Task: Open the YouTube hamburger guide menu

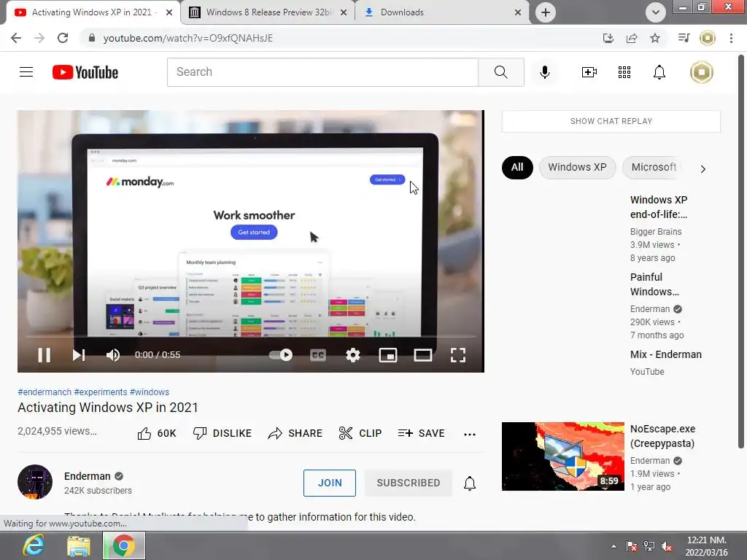Action: click(x=26, y=72)
